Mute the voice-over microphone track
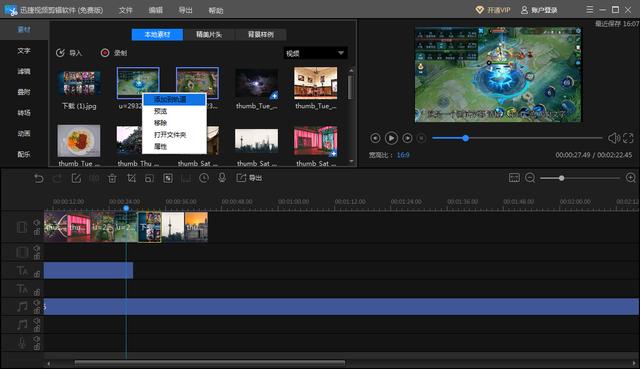Viewport: 640px width, 369px height. click(x=37, y=339)
